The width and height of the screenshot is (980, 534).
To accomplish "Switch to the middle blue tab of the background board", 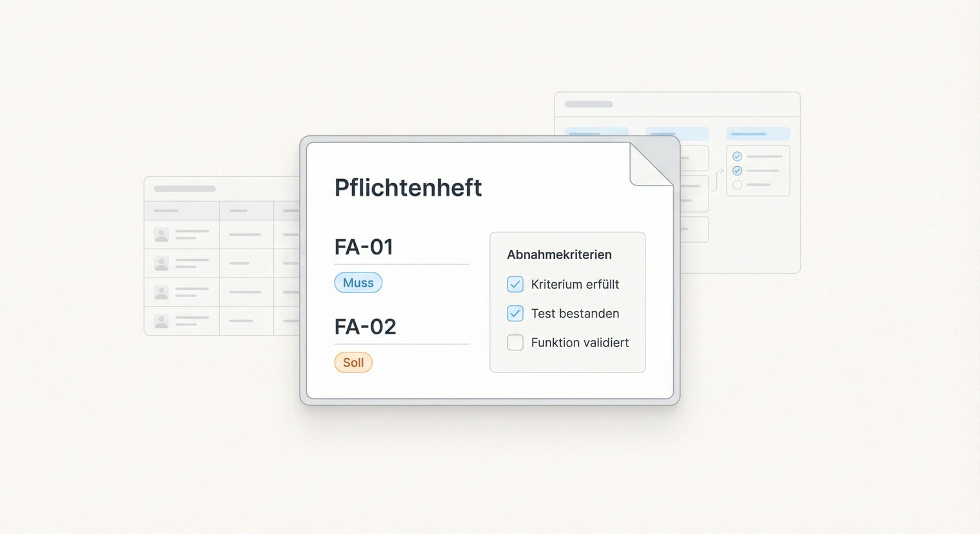I will pyautogui.click(x=677, y=133).
